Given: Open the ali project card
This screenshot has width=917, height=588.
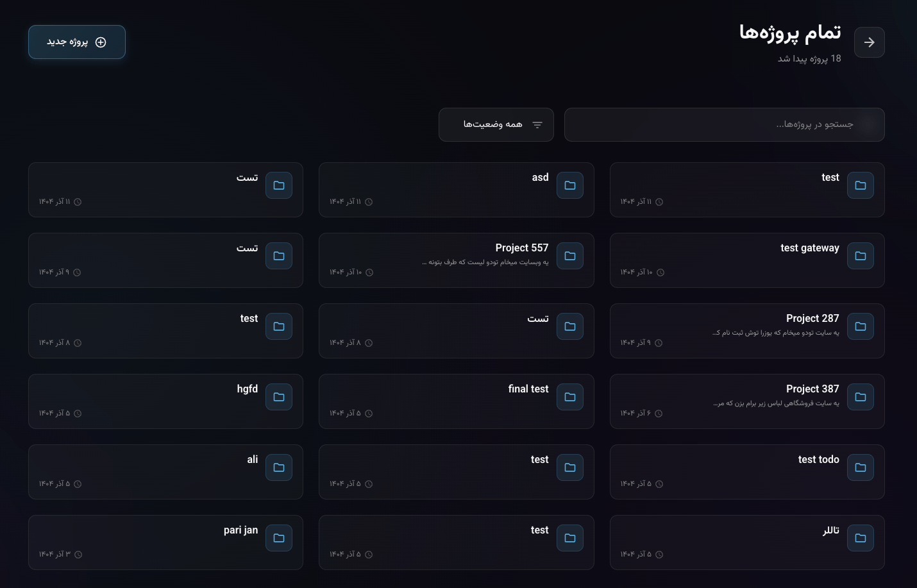Looking at the screenshot, I should point(165,472).
